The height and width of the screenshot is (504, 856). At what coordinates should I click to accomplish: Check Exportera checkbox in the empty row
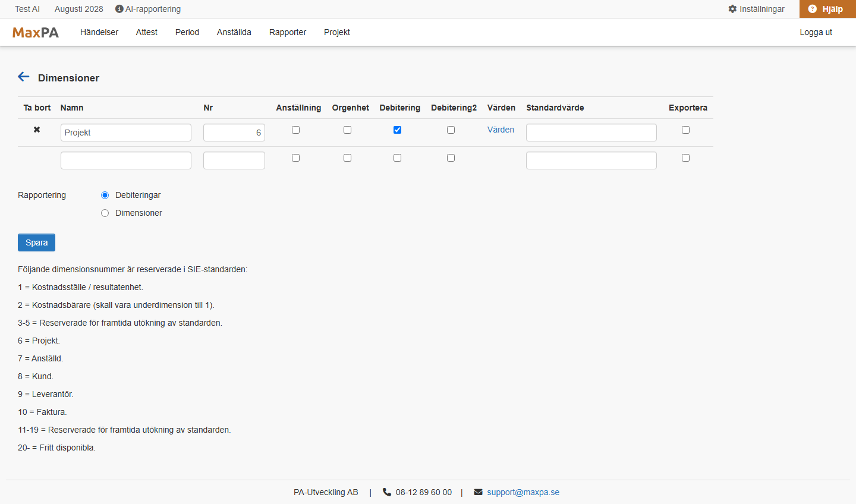(685, 157)
